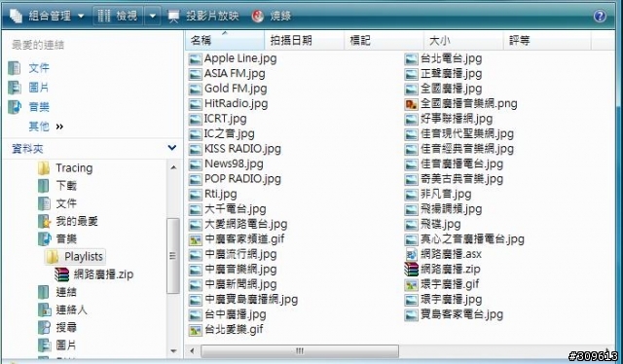This screenshot has width=623, height=364.
Task: Select 網路廣播.asx playlist file icon
Action: click(x=411, y=254)
